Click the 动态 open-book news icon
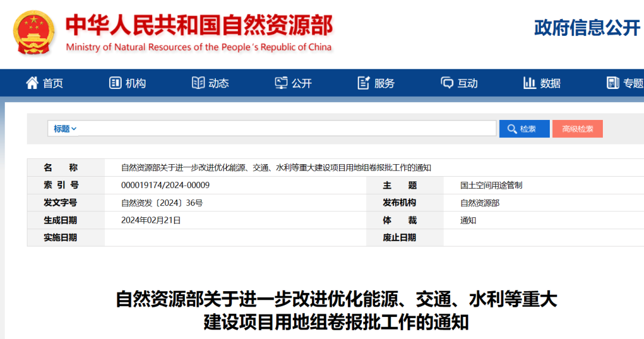 pyautogui.click(x=198, y=83)
